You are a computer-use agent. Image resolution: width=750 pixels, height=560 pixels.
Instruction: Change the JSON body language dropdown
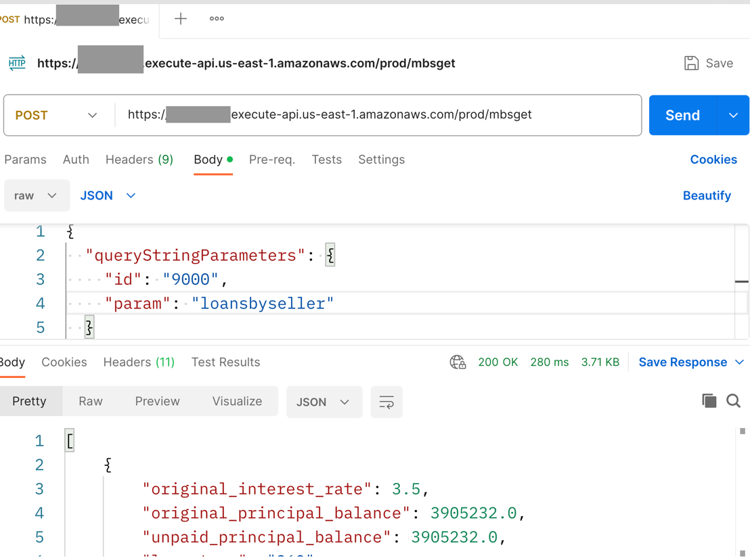108,195
